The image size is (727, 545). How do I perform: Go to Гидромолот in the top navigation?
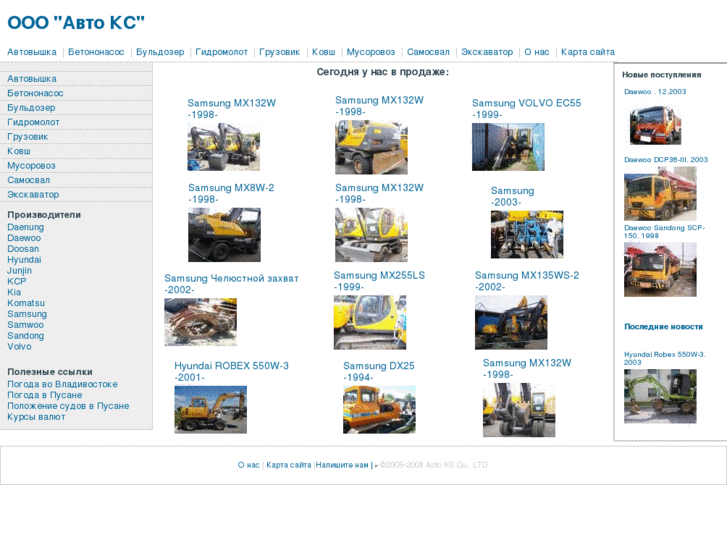tap(222, 52)
